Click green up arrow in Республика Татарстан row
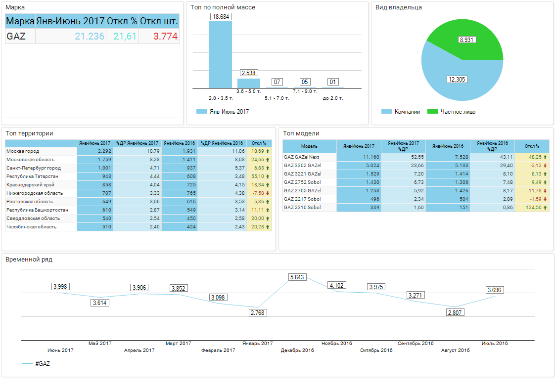 (x=268, y=176)
